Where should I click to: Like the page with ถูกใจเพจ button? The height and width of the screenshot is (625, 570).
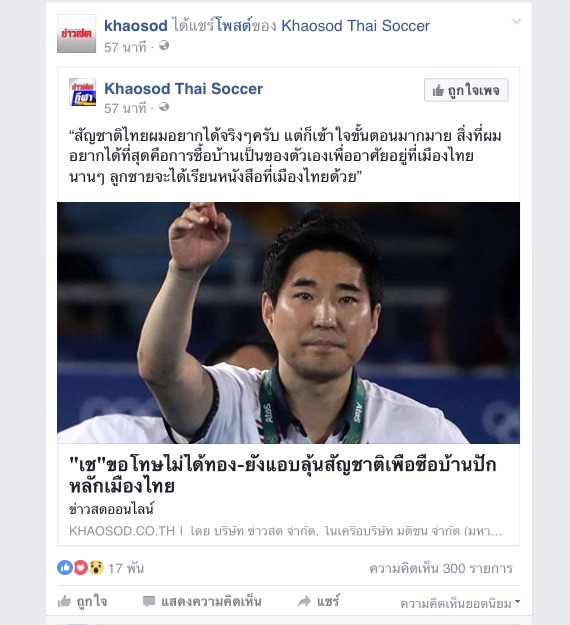(466, 90)
